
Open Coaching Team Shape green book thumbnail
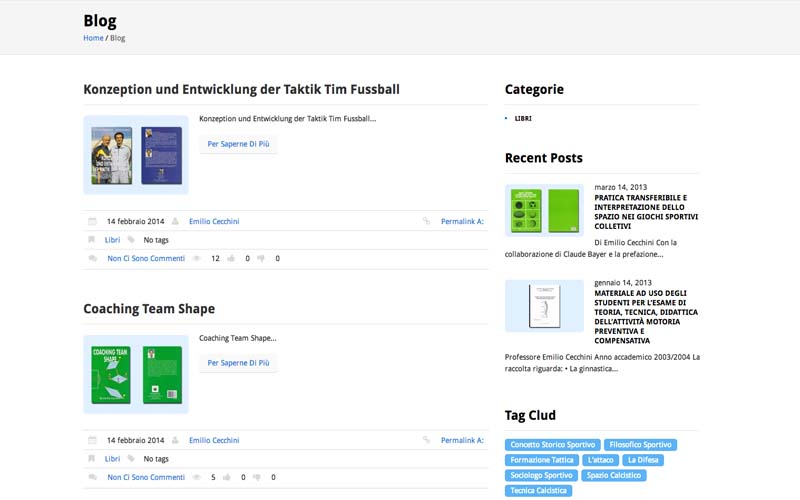[135, 374]
